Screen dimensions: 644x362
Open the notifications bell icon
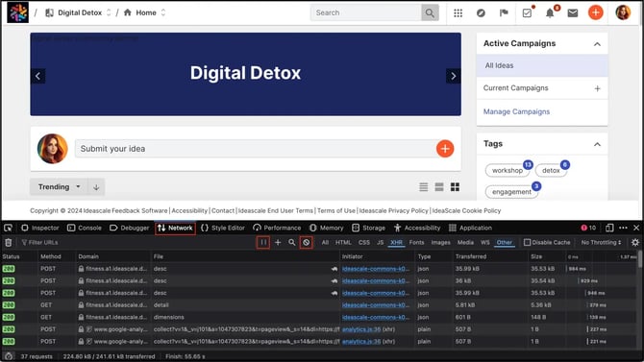click(550, 13)
